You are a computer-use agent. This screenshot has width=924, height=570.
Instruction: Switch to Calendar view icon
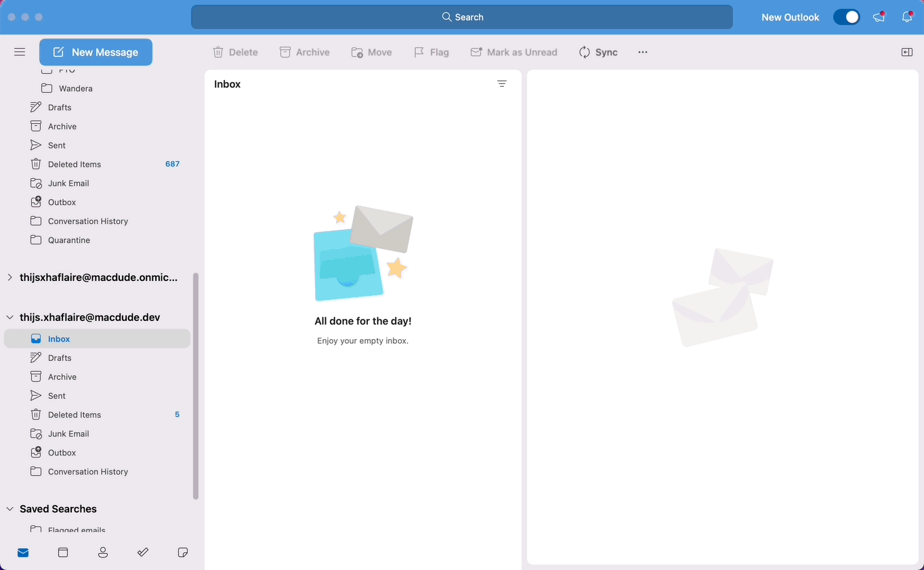[x=63, y=552]
